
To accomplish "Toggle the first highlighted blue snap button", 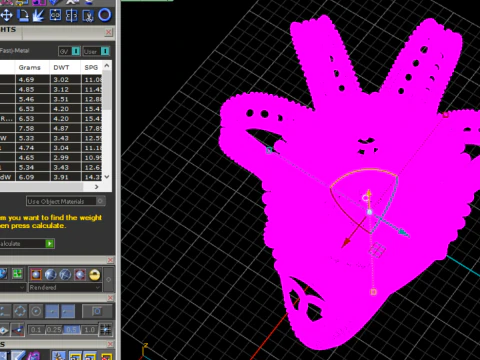I will (52, 311).
